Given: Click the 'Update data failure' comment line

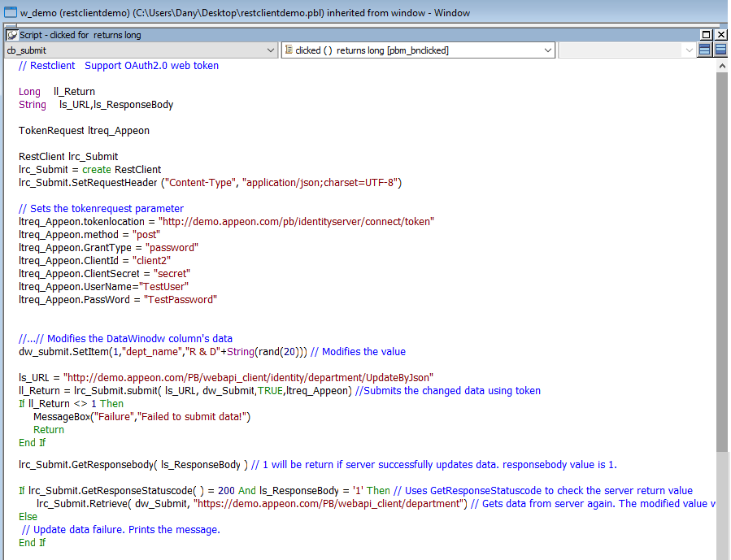Looking at the screenshot, I should pos(120,530).
